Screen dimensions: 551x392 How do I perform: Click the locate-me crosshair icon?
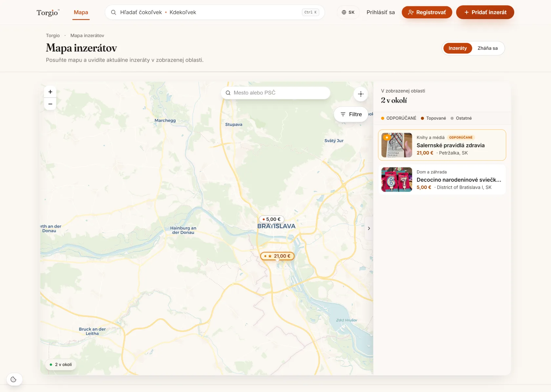pos(361,94)
